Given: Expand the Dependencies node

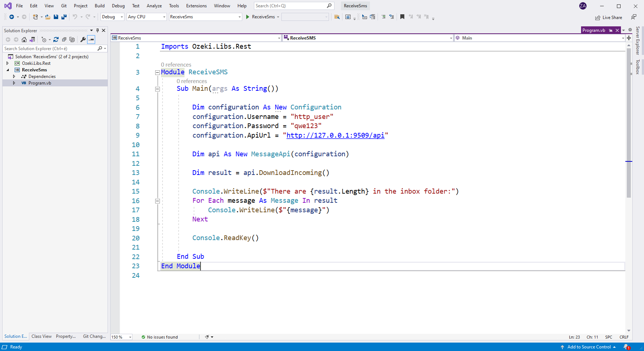Looking at the screenshot, I should [x=14, y=76].
